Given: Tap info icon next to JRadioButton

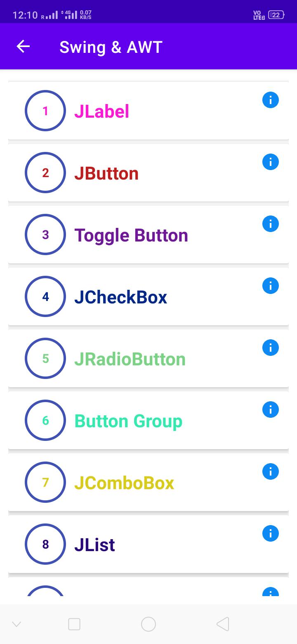Looking at the screenshot, I should pos(271,348).
